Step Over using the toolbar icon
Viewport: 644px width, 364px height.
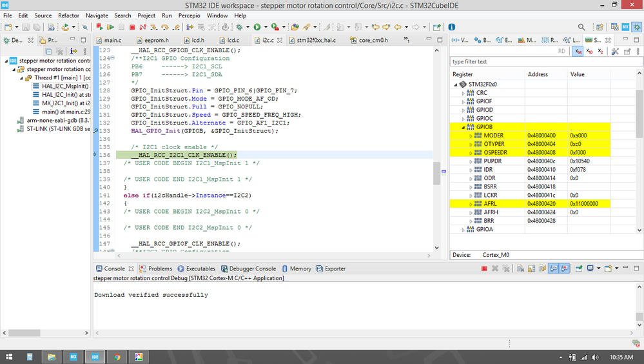point(164,27)
